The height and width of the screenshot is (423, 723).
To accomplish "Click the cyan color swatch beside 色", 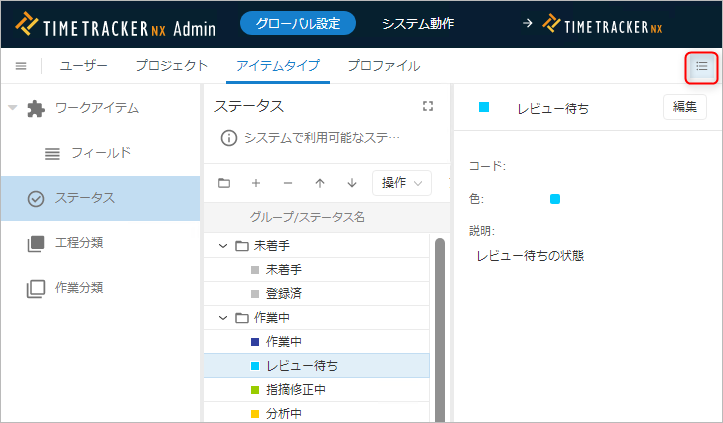I will point(555,199).
